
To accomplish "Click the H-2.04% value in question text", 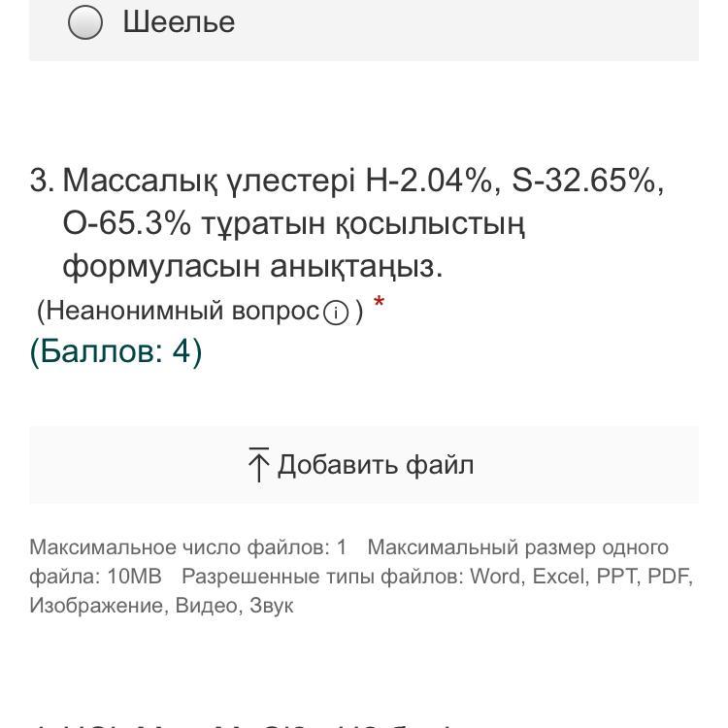I will tap(429, 181).
